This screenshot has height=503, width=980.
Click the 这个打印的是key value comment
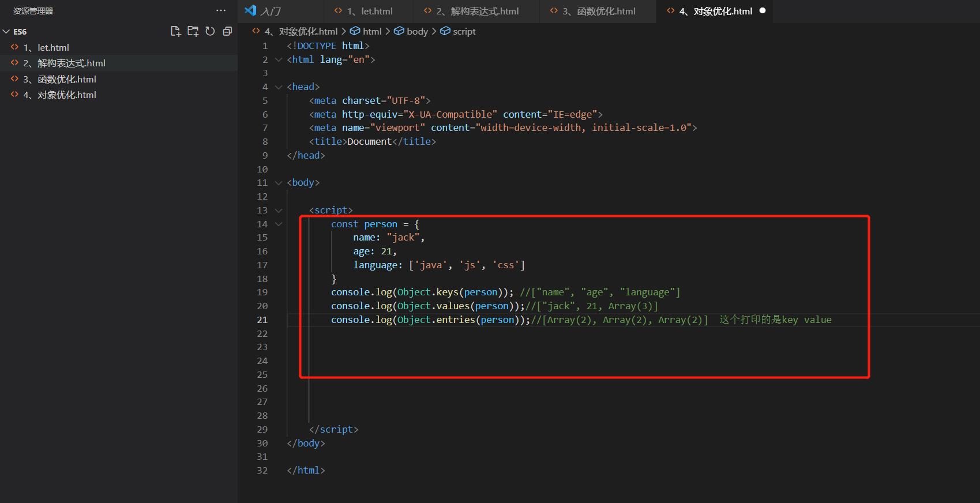point(775,320)
